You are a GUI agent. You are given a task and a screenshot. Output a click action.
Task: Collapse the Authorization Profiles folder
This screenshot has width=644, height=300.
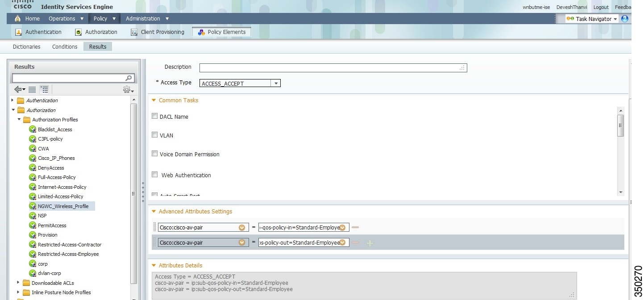[x=19, y=120]
